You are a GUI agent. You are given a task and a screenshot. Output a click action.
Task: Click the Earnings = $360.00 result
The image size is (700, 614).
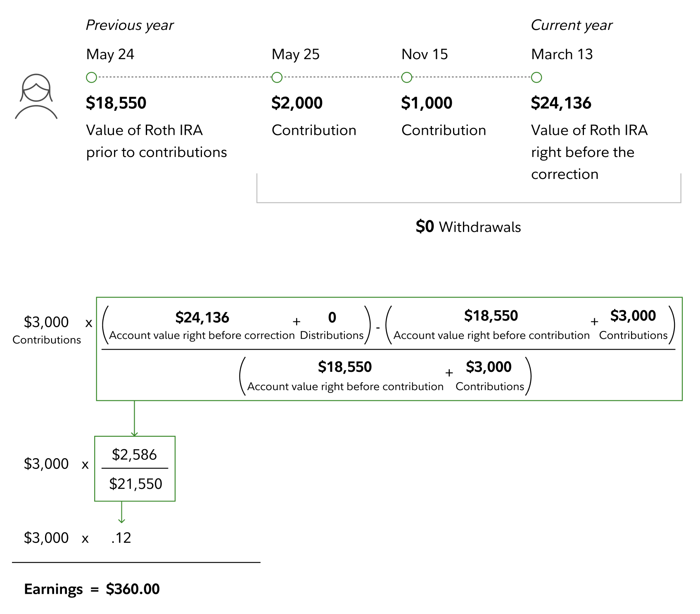(x=92, y=589)
